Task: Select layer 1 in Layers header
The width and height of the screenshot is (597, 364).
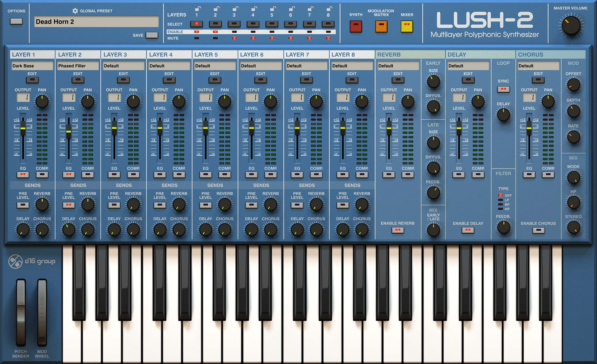Action: 197,24
